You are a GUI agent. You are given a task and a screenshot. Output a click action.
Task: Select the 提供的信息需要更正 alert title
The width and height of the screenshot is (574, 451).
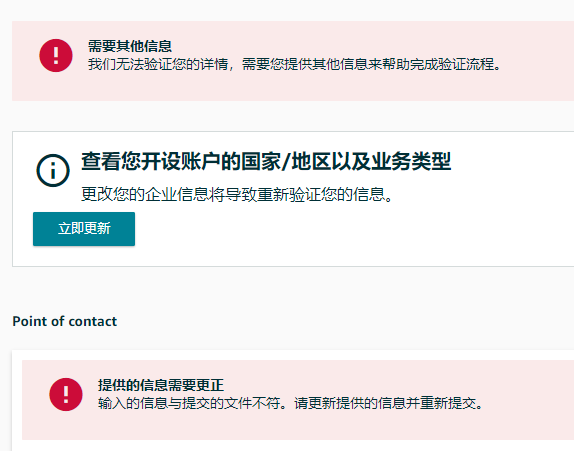[x=161, y=385]
